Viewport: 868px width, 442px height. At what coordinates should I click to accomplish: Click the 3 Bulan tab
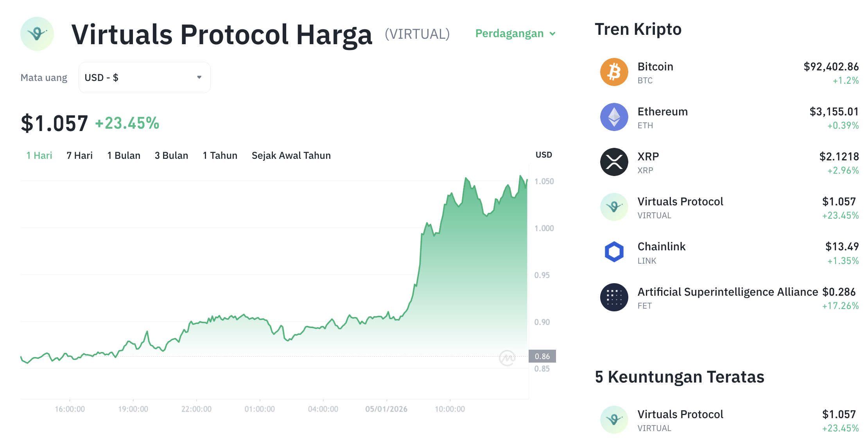[171, 155]
